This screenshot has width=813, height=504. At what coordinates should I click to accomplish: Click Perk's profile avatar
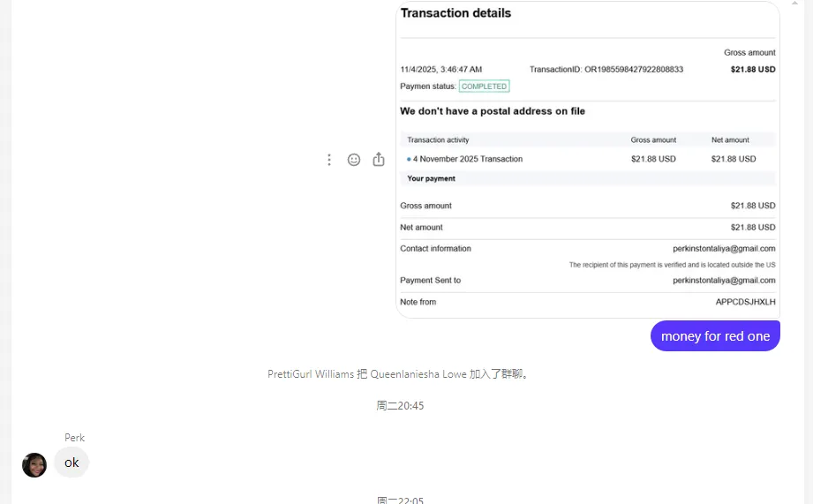point(34,465)
